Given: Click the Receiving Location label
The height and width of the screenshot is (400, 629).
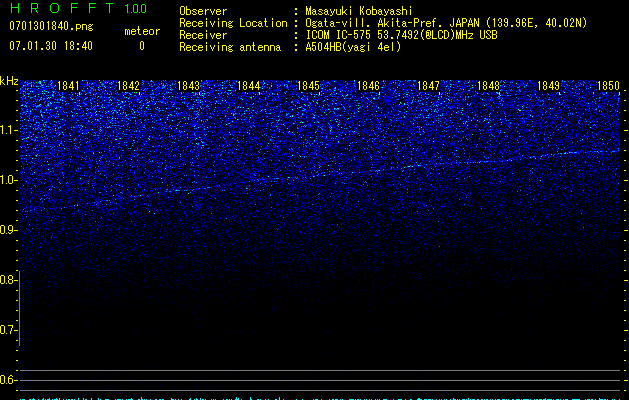Looking at the screenshot, I should (x=233, y=23).
